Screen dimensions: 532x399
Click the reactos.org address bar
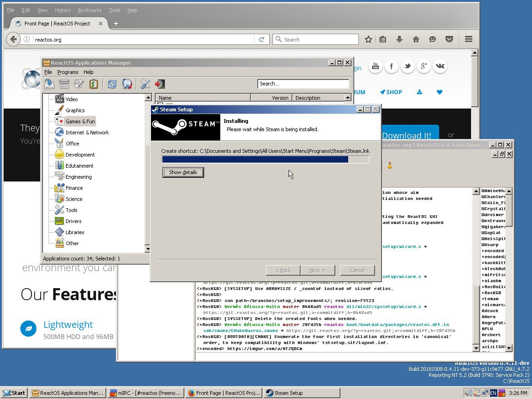tap(143, 39)
